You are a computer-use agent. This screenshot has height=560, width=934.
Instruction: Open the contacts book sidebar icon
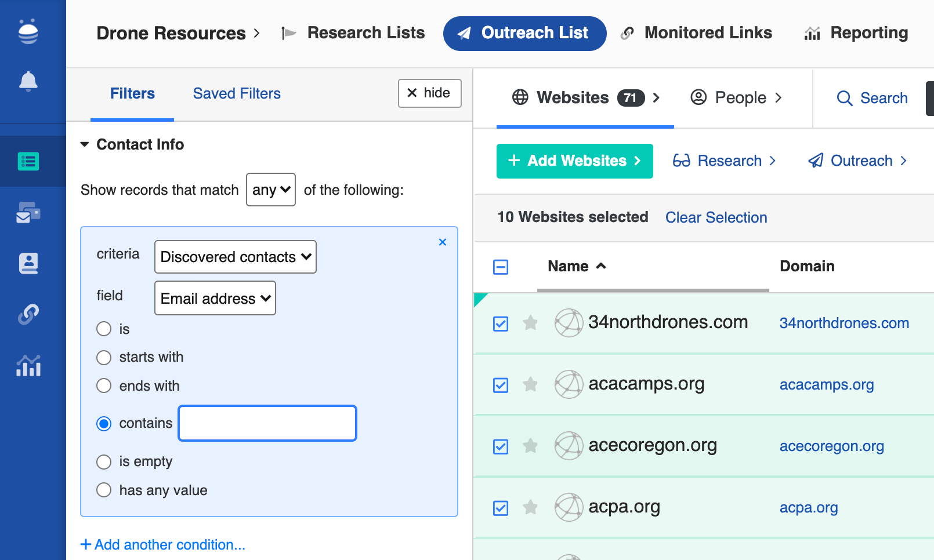coord(28,263)
